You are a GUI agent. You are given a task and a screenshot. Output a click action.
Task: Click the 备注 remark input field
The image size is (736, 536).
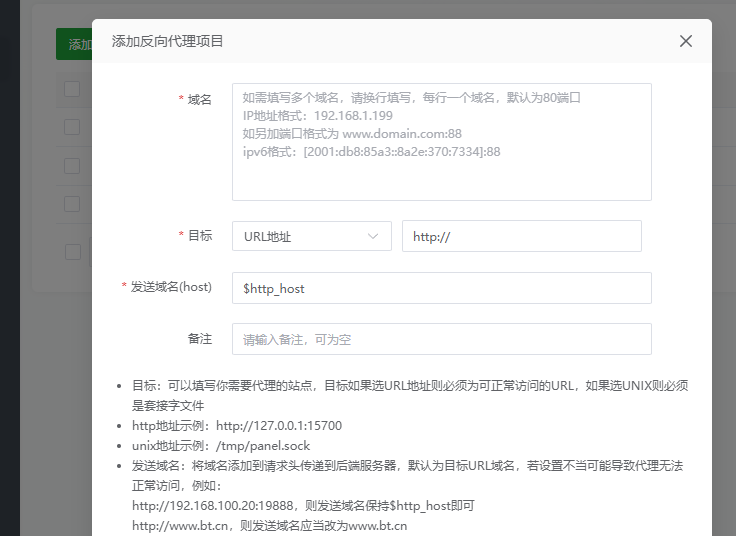[x=442, y=339]
